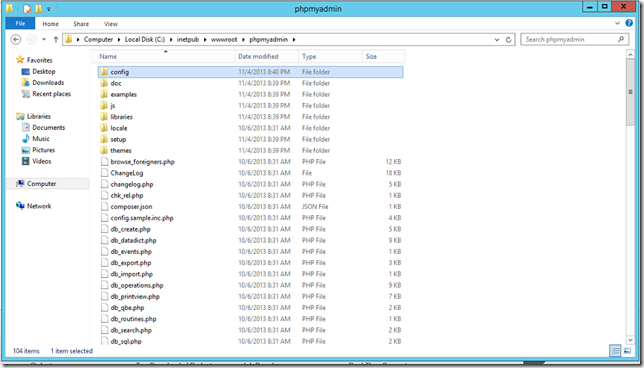Select the examples folder icon
Screen dimensions: 644x368
(104, 94)
